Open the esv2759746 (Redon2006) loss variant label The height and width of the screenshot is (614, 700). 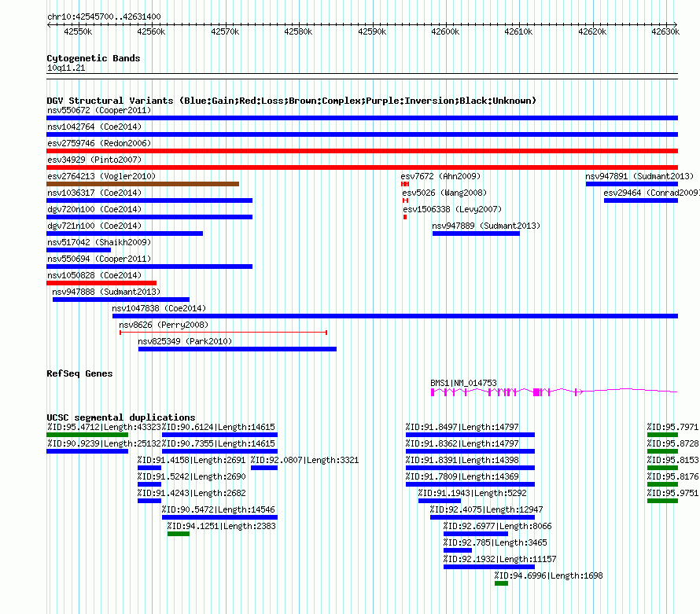coord(99,143)
